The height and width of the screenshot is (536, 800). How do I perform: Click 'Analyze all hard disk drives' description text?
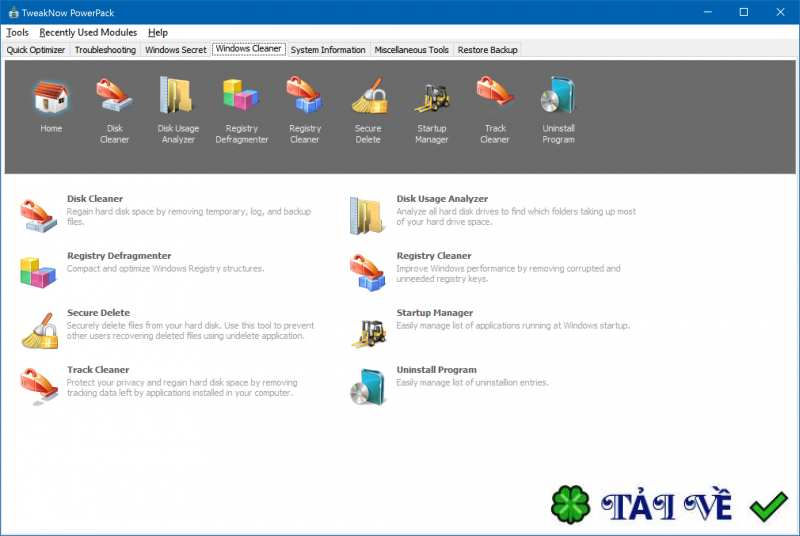516,217
